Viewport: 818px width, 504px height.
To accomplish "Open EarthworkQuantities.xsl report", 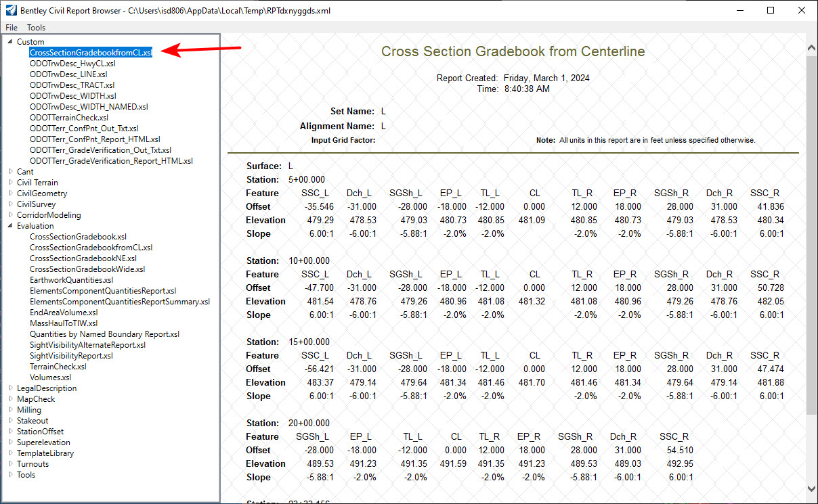I will click(71, 280).
